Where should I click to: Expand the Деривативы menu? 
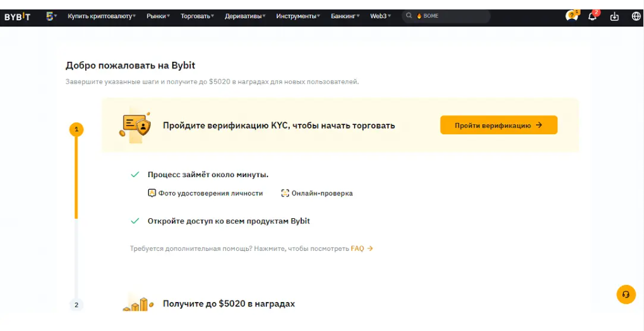(x=245, y=16)
